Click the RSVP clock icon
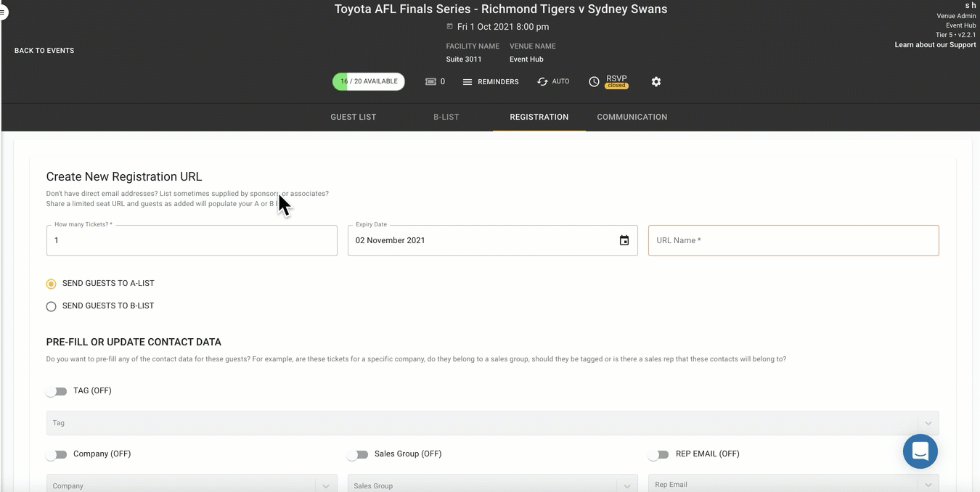 [x=594, y=82]
